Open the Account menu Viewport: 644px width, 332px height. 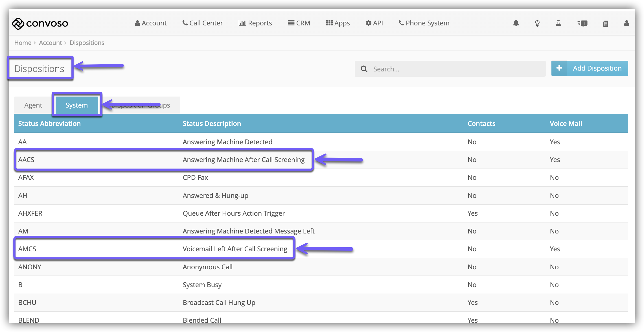151,23
